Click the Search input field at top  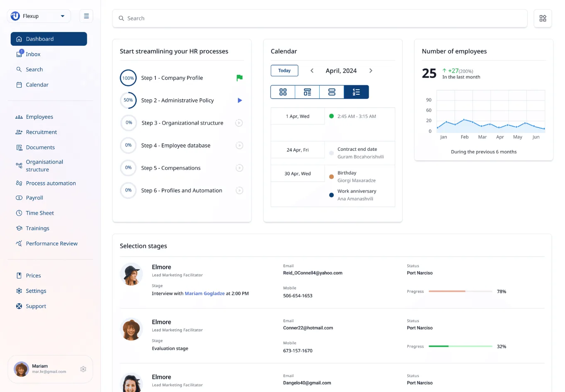[x=320, y=18]
